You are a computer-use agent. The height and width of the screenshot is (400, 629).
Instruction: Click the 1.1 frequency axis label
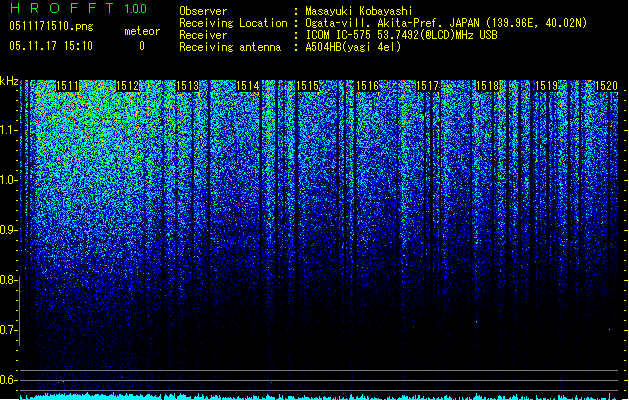tap(8, 130)
